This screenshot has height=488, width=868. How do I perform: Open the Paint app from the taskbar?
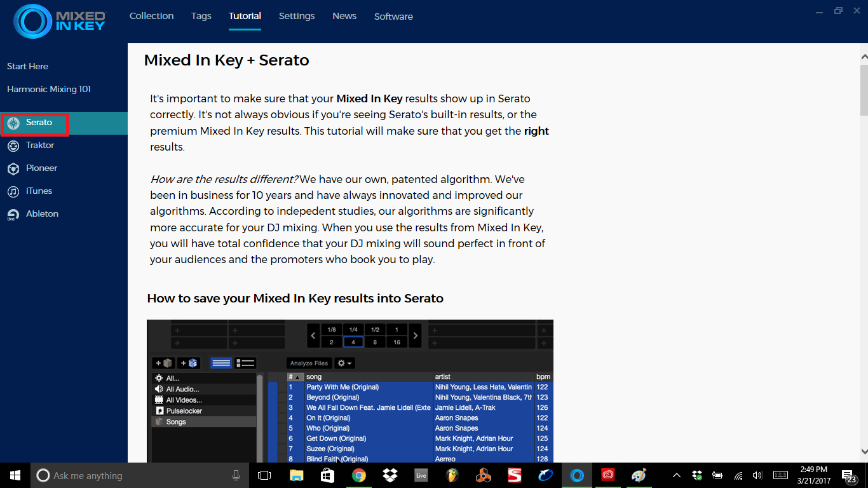tap(639, 475)
